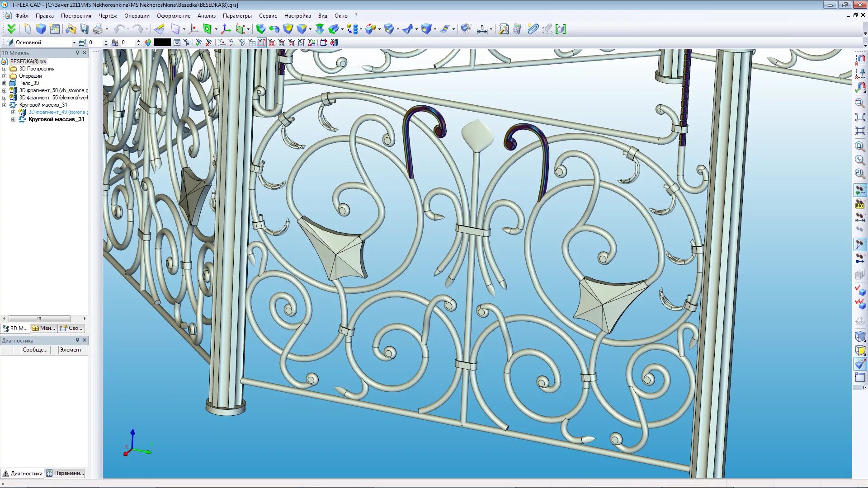Select Круговой массив_31 bold tree item
The height and width of the screenshot is (488, 868).
[x=56, y=119]
